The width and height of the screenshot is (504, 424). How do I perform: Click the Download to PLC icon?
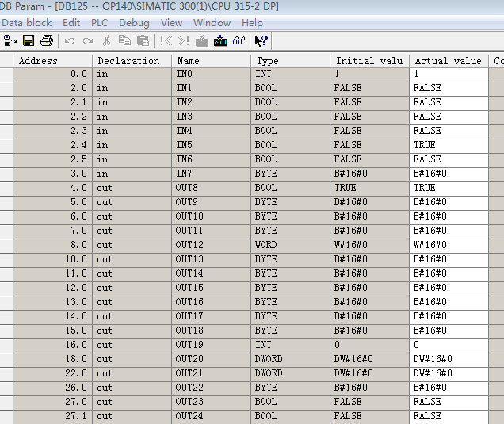(220, 41)
